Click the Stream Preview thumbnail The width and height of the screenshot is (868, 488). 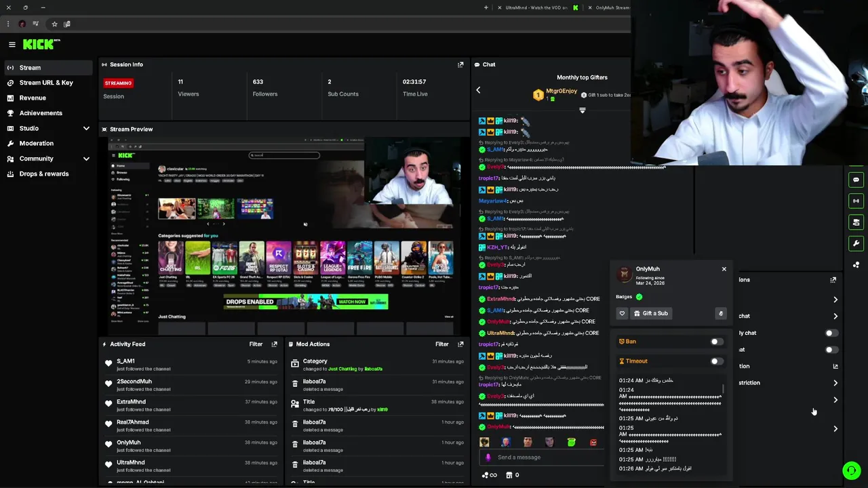285,235
